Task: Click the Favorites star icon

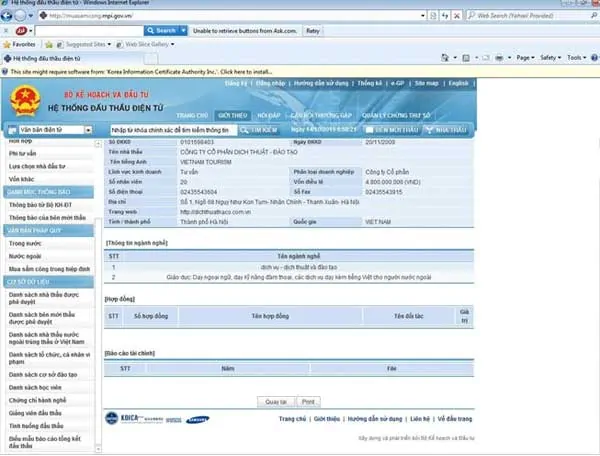Action: pos(7,44)
